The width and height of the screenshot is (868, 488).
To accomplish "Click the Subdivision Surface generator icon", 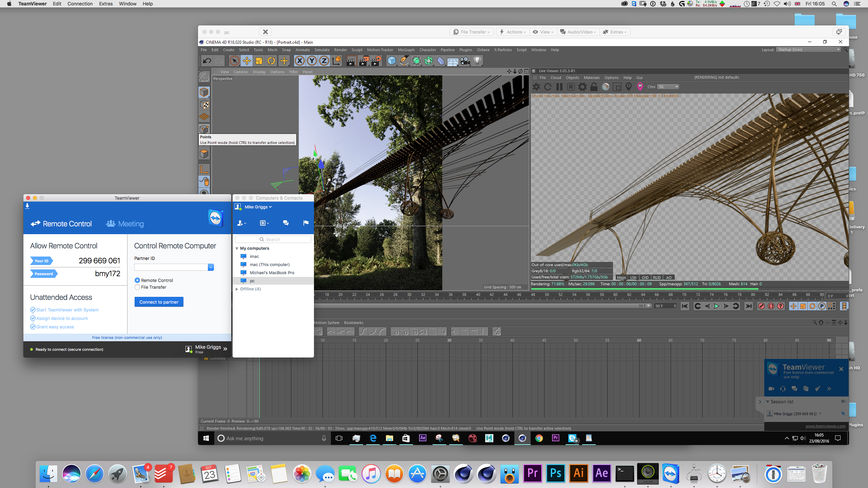I will click(x=416, y=61).
